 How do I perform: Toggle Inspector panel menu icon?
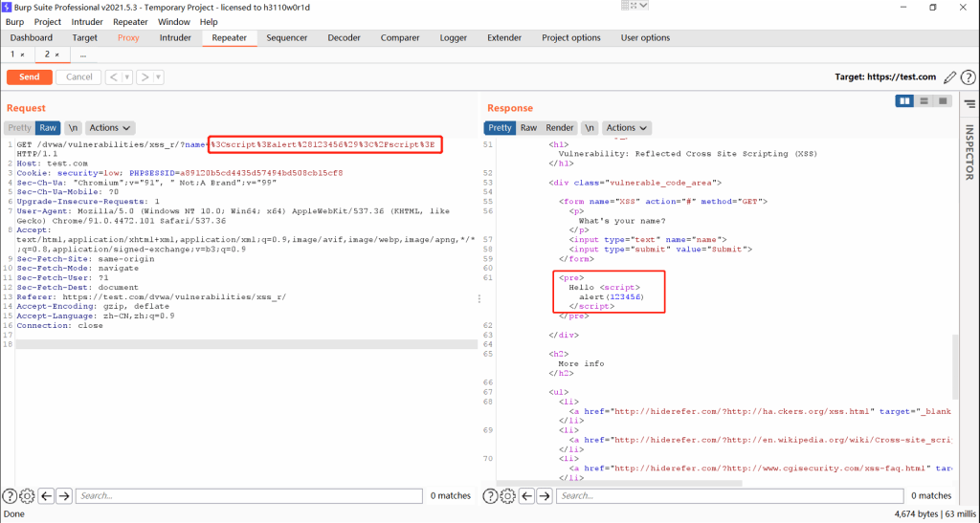[x=969, y=103]
